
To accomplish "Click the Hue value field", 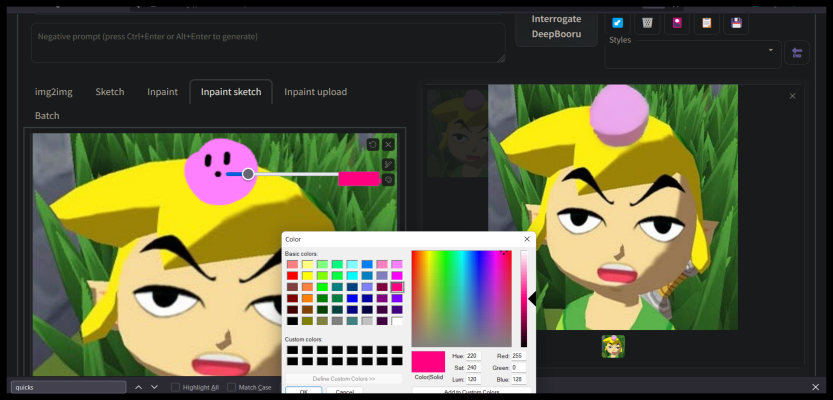I will point(473,356).
